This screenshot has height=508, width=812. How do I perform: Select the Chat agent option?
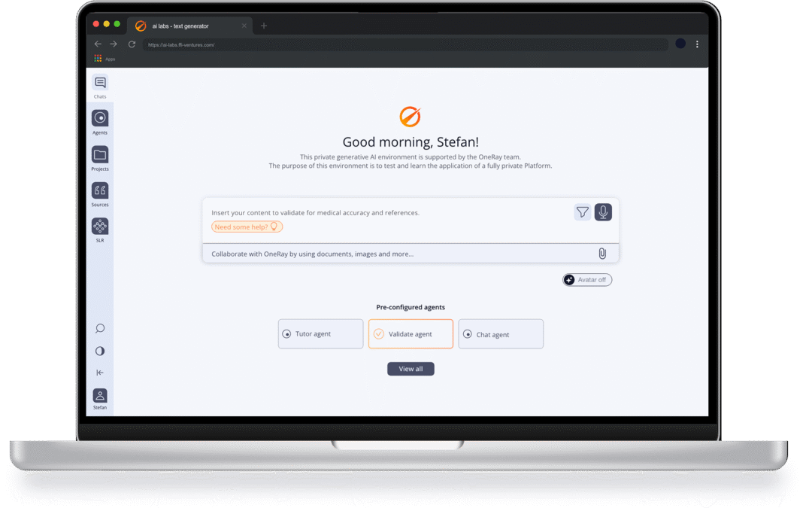point(501,334)
